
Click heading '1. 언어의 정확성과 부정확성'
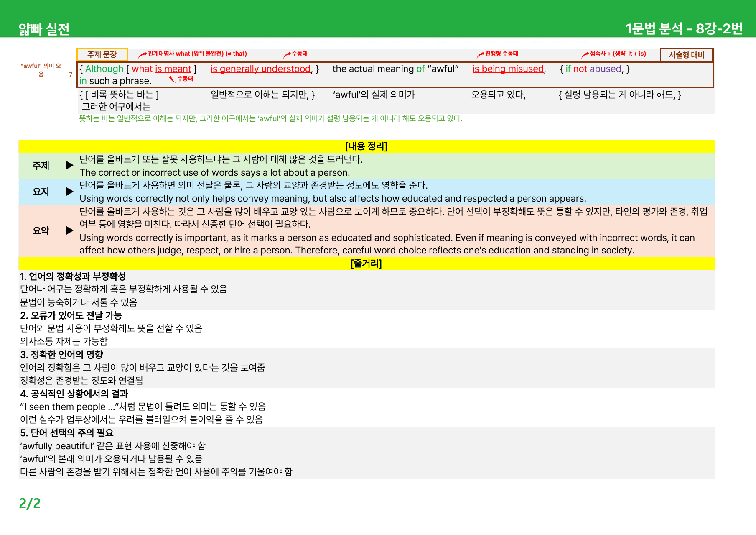pos(73,276)
